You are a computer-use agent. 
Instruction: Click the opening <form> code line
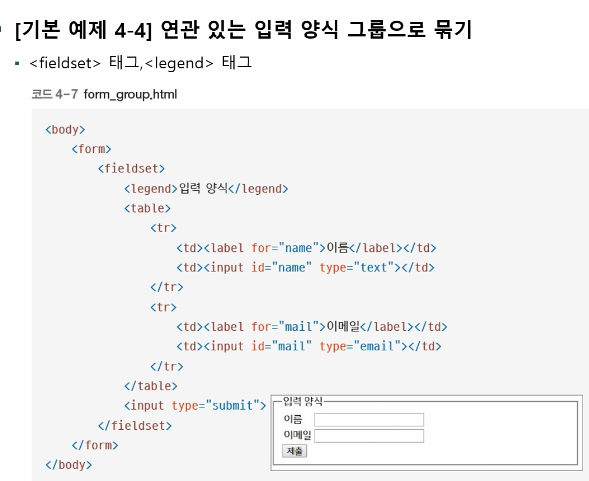92,149
